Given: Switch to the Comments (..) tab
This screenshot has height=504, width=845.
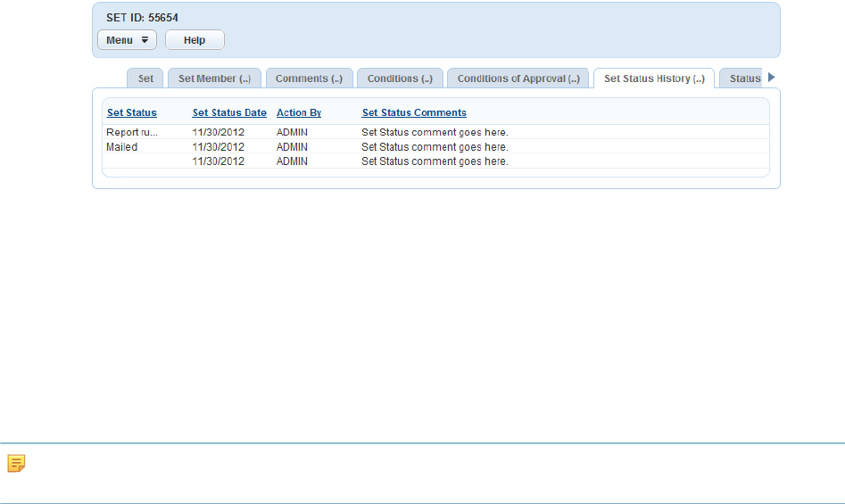Looking at the screenshot, I should point(310,78).
